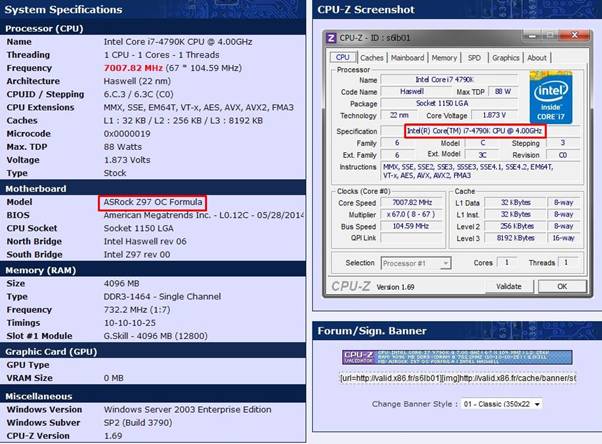Click the Haswell (22 nm) architecture value
The image size is (602, 444).
coord(137,81)
